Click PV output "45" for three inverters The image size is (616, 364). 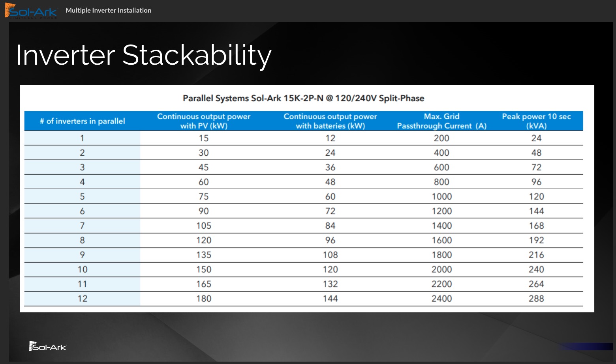204,167
